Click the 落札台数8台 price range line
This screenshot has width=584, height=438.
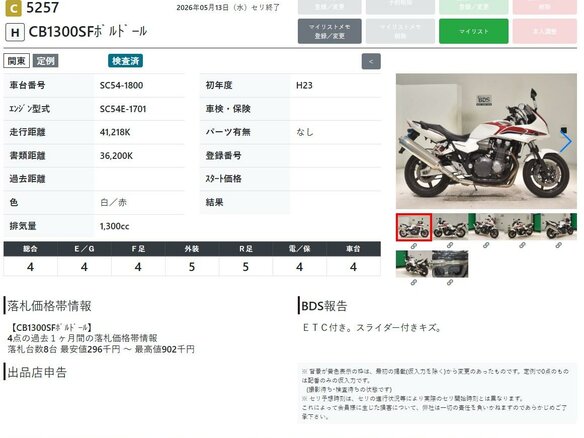pos(101,349)
